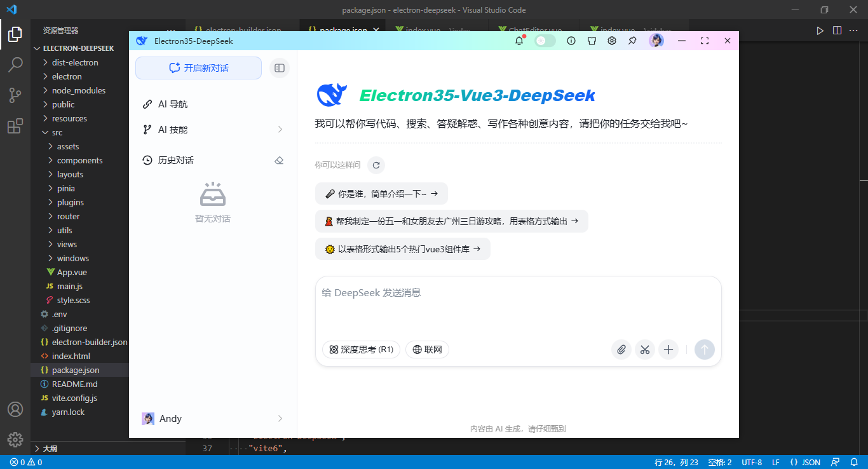Choose the 5个热门vue3组件库 suggestion

[x=403, y=249]
